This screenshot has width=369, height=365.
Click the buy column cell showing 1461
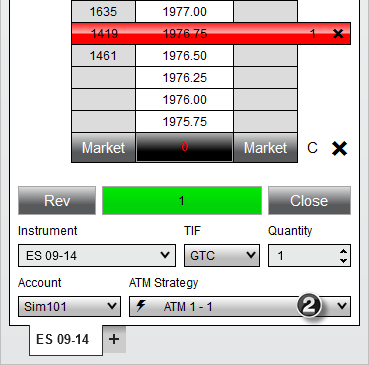coord(103,56)
